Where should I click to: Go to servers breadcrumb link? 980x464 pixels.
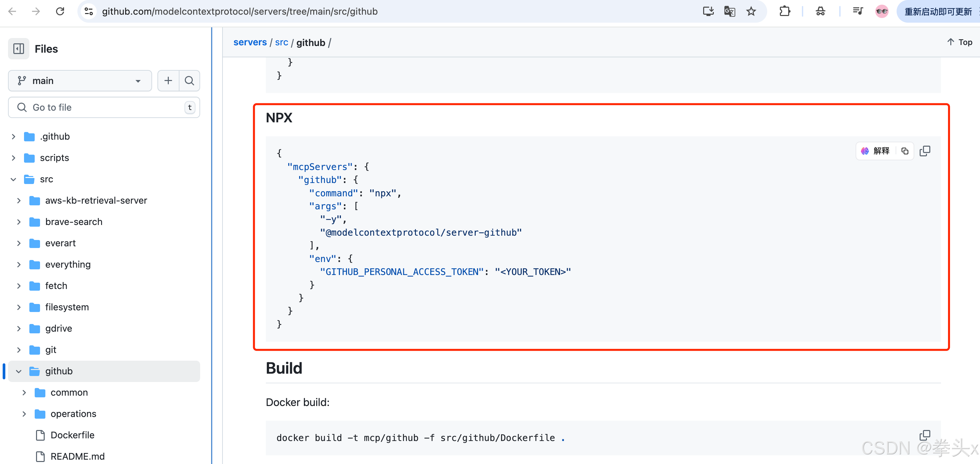(x=250, y=42)
